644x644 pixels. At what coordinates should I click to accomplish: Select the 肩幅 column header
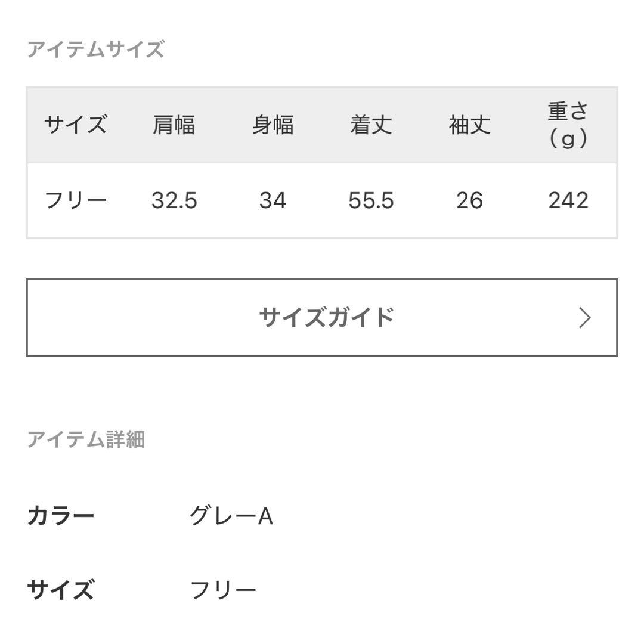(x=175, y=123)
